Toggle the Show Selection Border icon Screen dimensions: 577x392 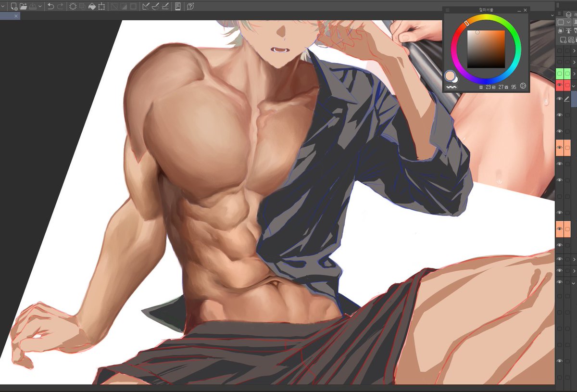133,6
